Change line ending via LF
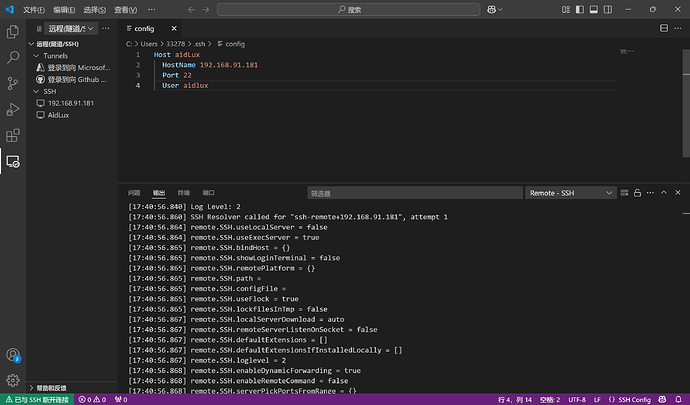Image resolution: width=690 pixels, height=405 pixels. [x=597, y=400]
